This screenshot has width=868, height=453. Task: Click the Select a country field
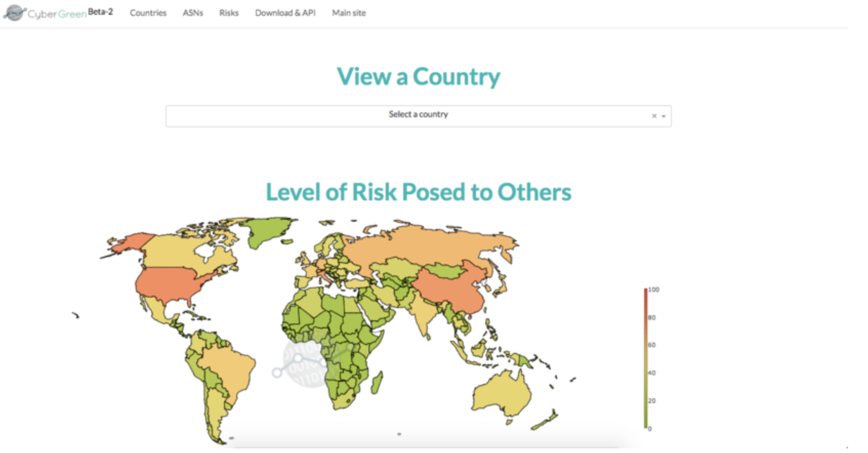coord(410,116)
